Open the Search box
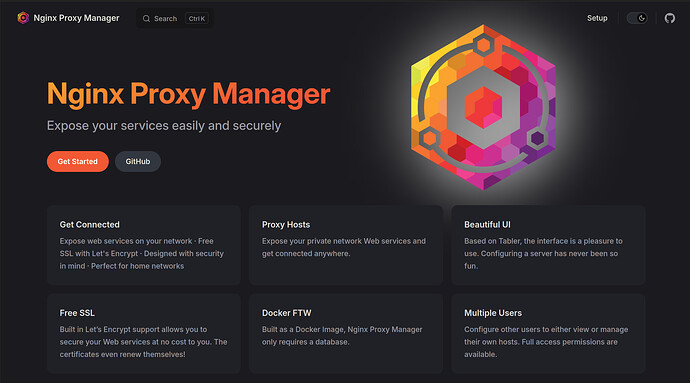The height and width of the screenshot is (383, 690). 175,18
